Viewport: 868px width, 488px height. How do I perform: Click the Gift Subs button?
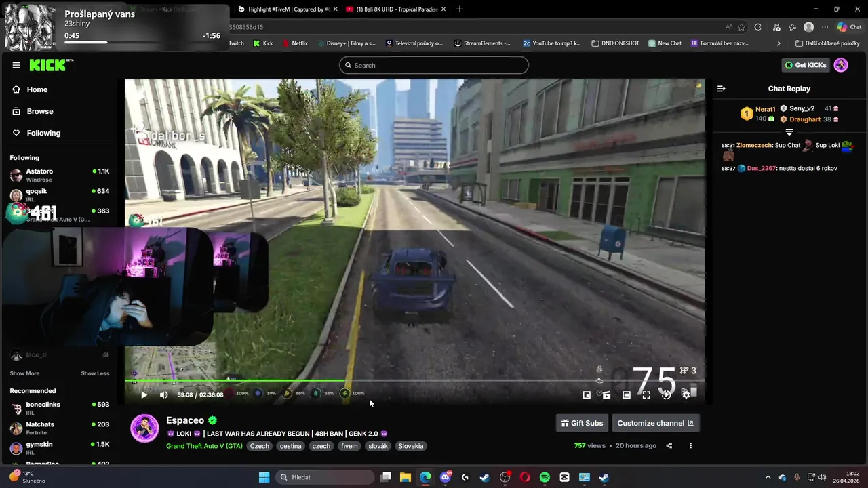point(582,423)
